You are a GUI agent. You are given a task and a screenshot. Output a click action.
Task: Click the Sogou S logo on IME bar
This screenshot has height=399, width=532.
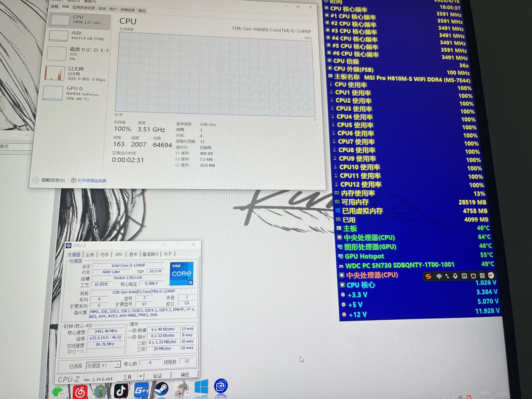click(428, 276)
